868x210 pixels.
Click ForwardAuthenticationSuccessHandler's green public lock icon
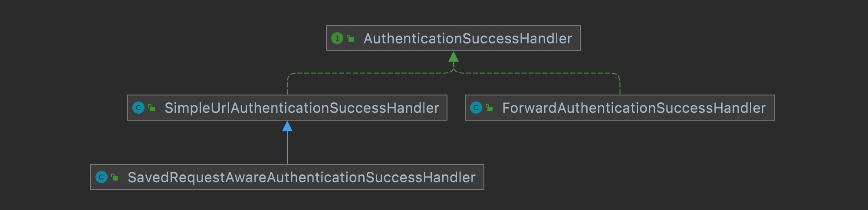[x=489, y=108]
